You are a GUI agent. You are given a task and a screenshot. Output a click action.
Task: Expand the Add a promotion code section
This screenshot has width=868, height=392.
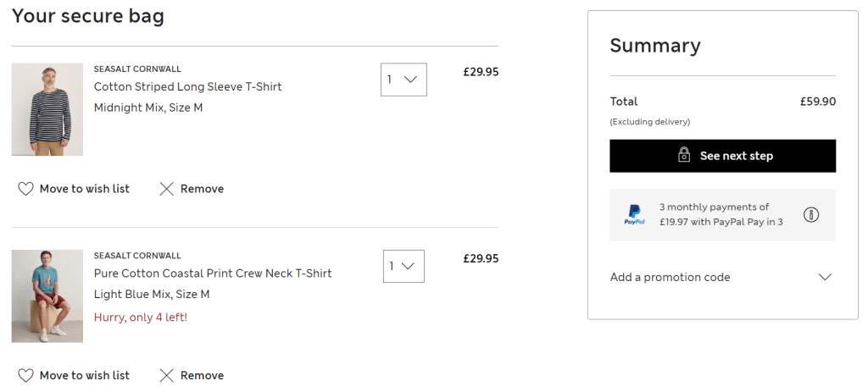point(670,277)
